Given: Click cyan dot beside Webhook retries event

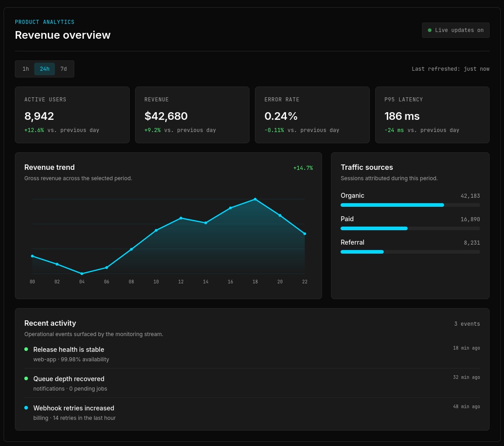Looking at the screenshot, I should pyautogui.click(x=27, y=408).
